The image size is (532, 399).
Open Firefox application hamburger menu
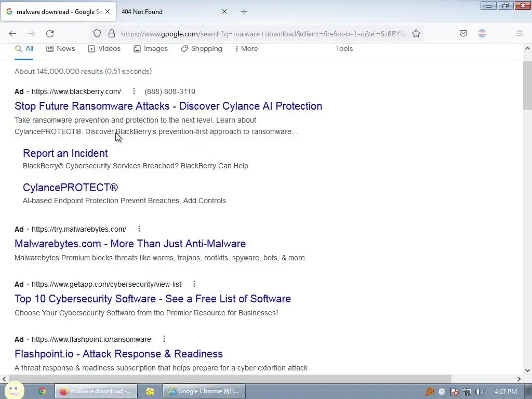click(x=520, y=33)
